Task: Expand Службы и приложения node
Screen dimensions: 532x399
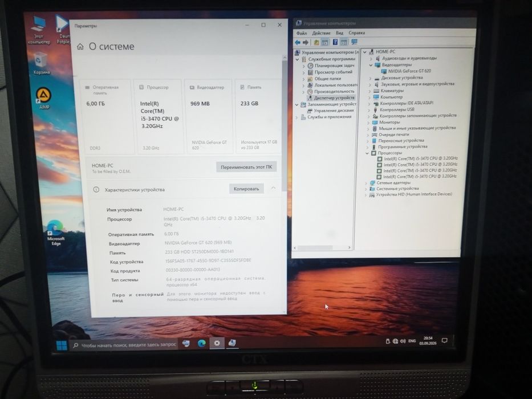Action: coord(297,117)
